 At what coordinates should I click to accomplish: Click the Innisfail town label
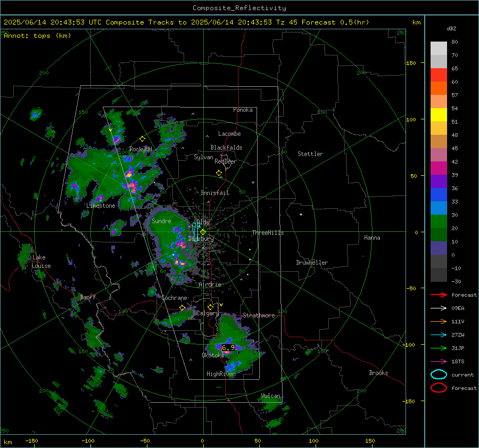[215, 193]
